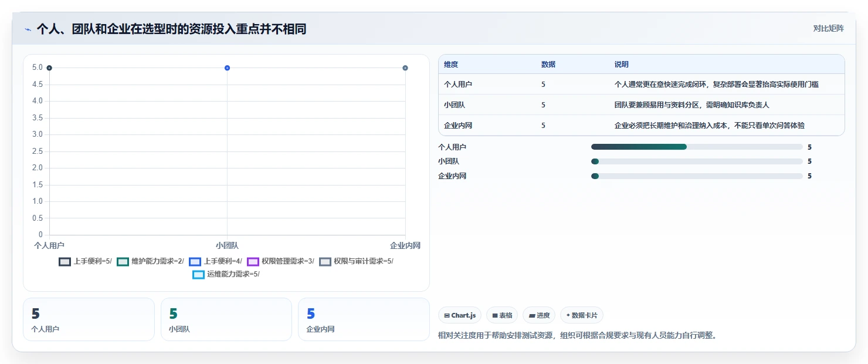Click the 企业内网 progress bar
Screen dimensions: 868x364
697,176
